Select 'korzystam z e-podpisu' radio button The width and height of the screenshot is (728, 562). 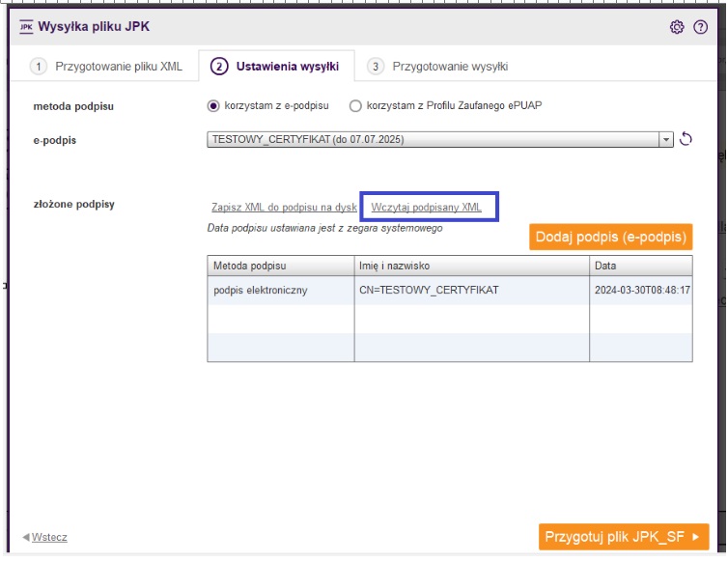coord(213,106)
